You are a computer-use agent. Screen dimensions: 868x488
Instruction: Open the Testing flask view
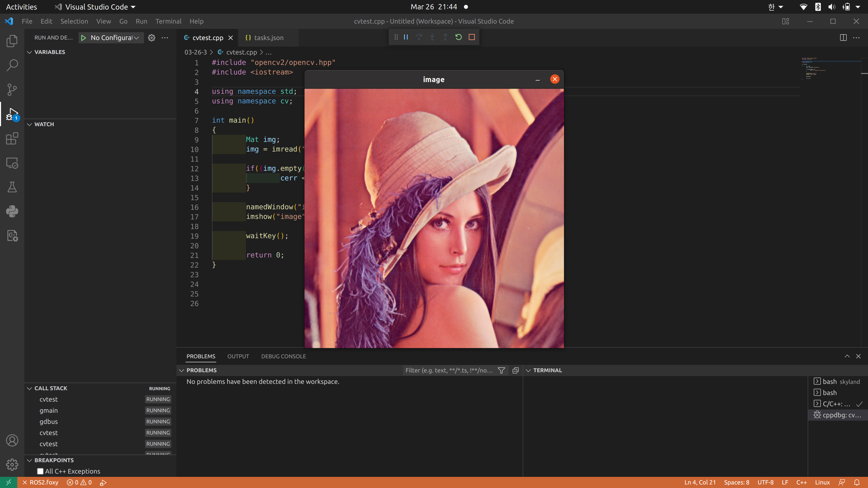[x=12, y=187]
